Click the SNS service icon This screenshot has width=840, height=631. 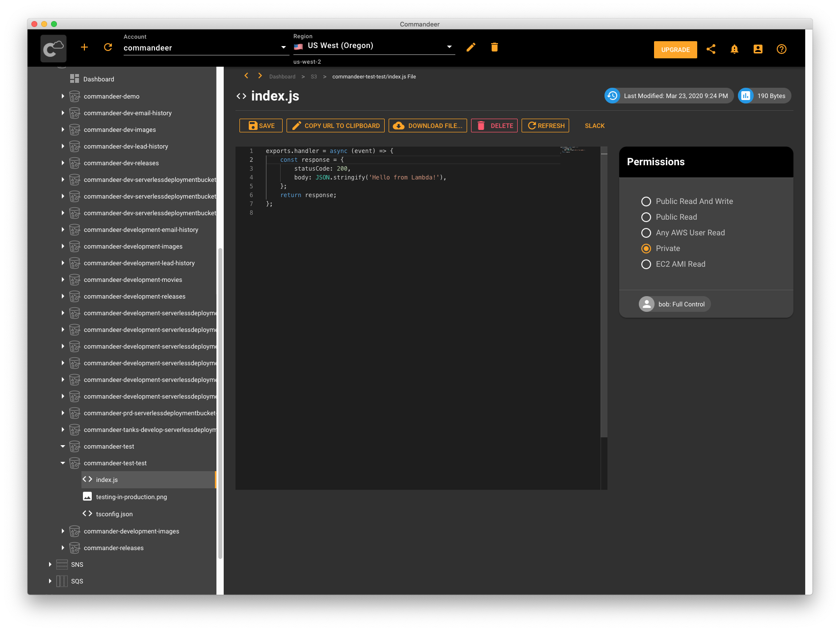(x=62, y=564)
